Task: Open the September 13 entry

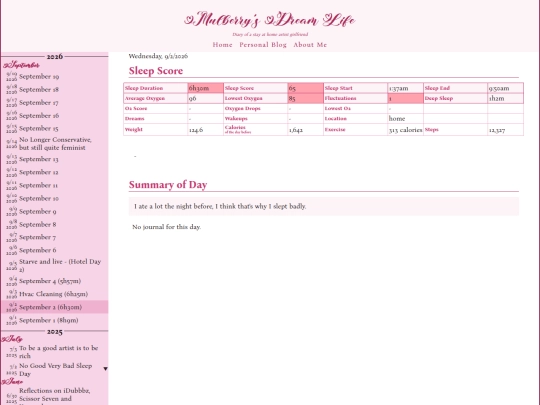Action: coord(39,159)
